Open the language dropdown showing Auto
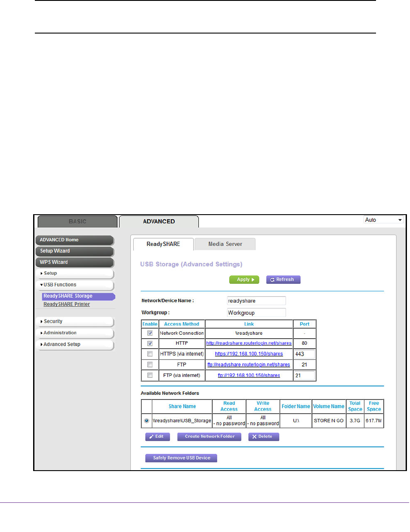 (384, 220)
